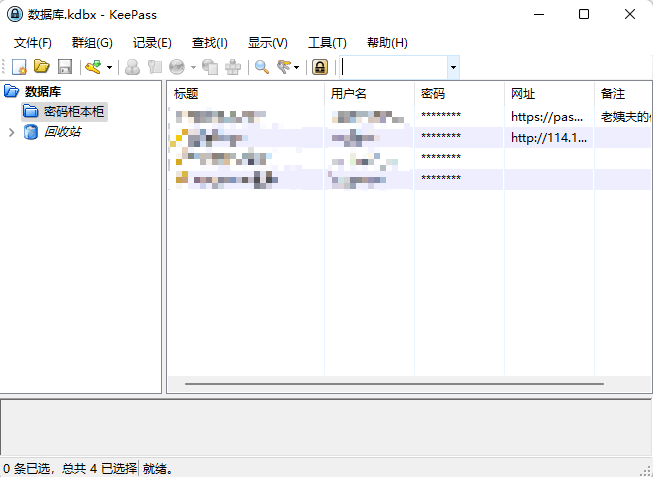
Task: Sort by the 网址 column header
Action: click(549, 93)
